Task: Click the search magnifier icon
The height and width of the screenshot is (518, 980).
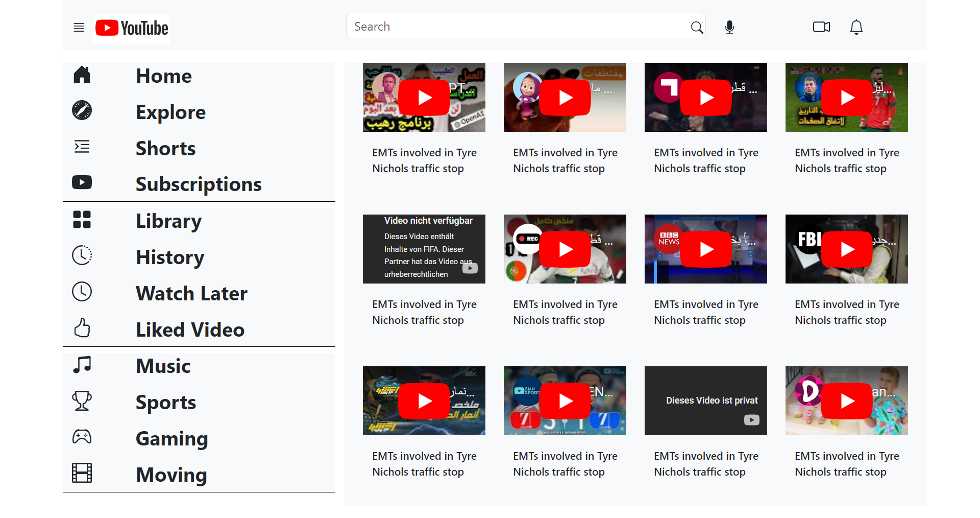Action: pos(696,27)
